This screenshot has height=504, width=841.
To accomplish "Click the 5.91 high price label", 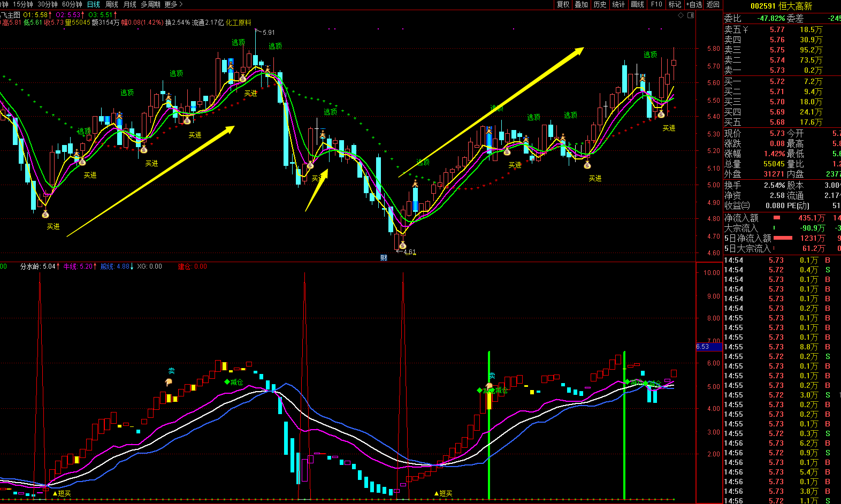I will (269, 33).
